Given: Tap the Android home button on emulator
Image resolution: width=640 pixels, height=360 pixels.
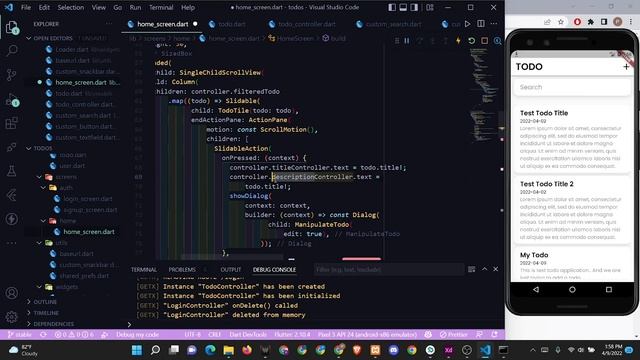Looking at the screenshot, I should [572, 289].
